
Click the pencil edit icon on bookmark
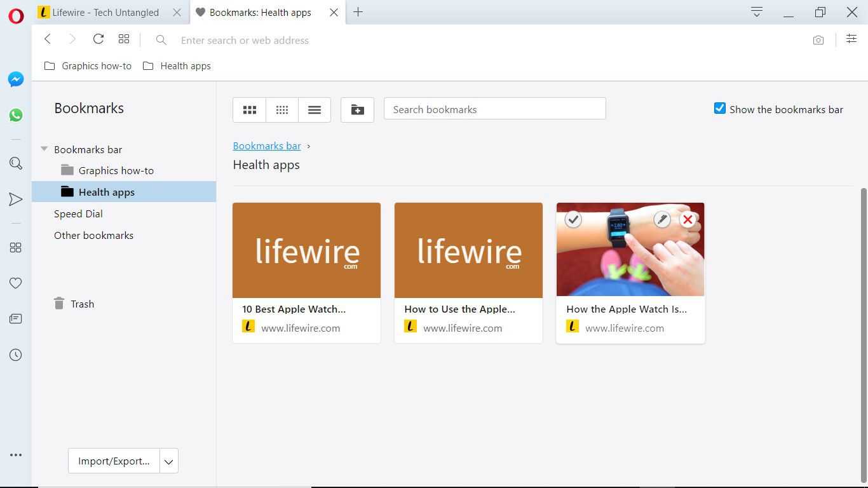661,220
